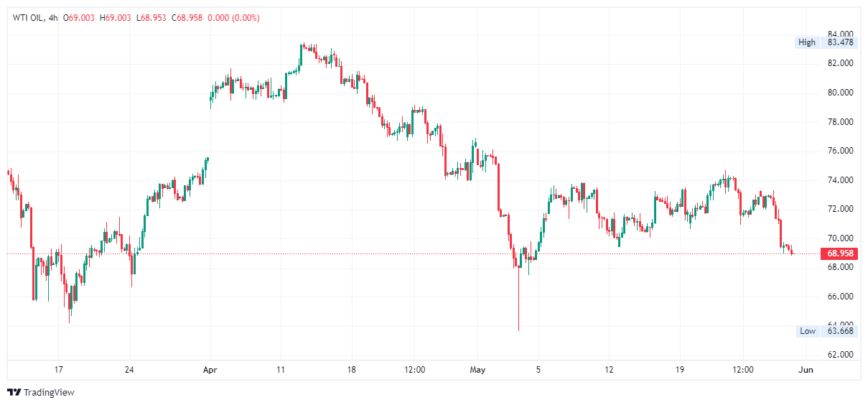Click the May label on time axis

[x=477, y=370]
